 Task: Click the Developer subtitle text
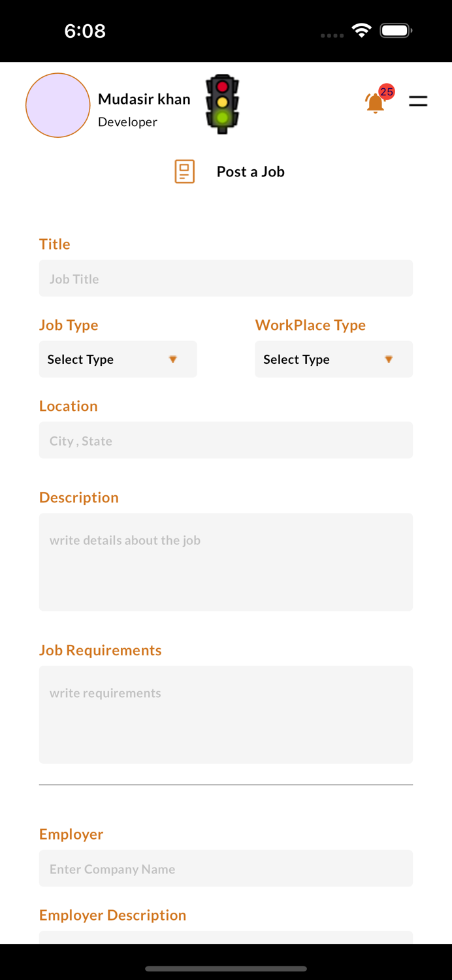[127, 122]
